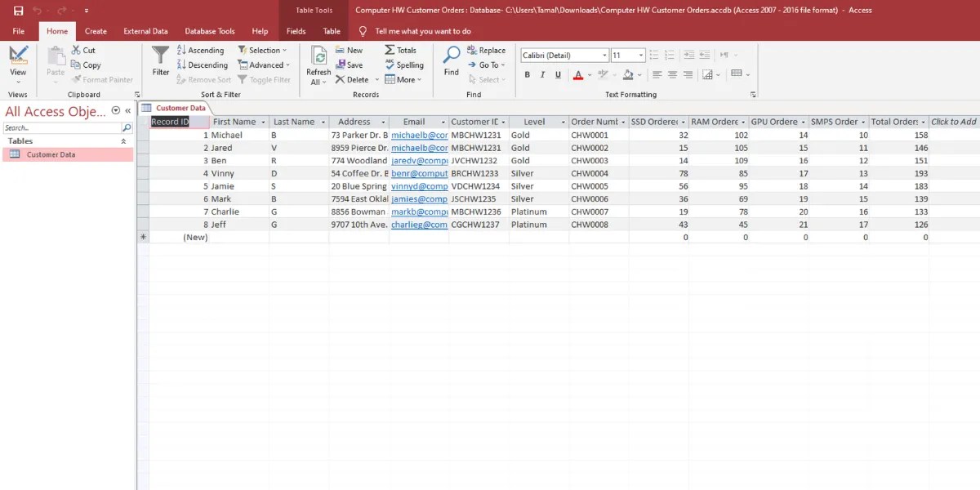The height and width of the screenshot is (490, 980).
Task: Apply Ascending sort to records
Action: 201,50
